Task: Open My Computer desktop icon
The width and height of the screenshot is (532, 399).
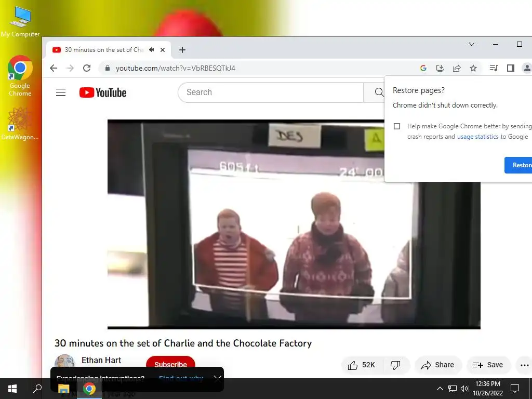Action: pos(20,22)
